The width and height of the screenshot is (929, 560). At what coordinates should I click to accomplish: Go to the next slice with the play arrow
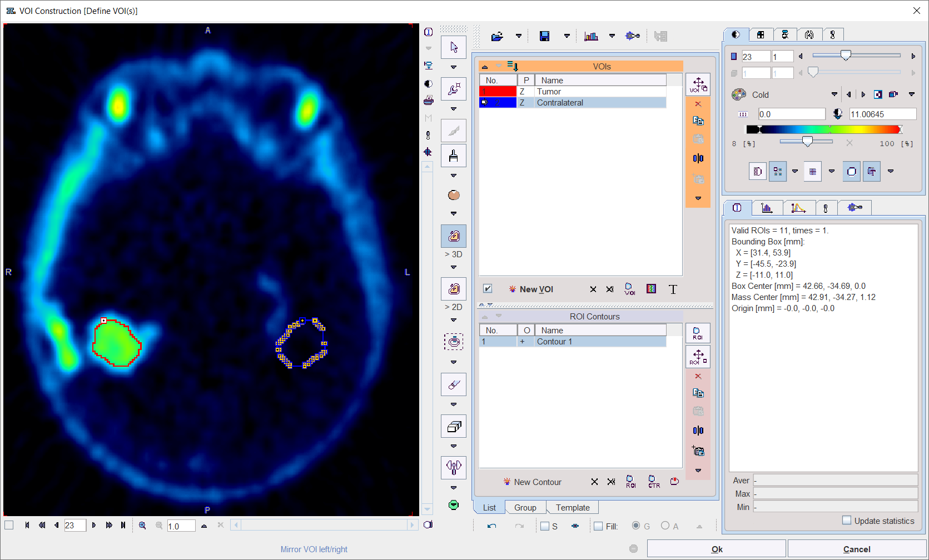pos(93,526)
